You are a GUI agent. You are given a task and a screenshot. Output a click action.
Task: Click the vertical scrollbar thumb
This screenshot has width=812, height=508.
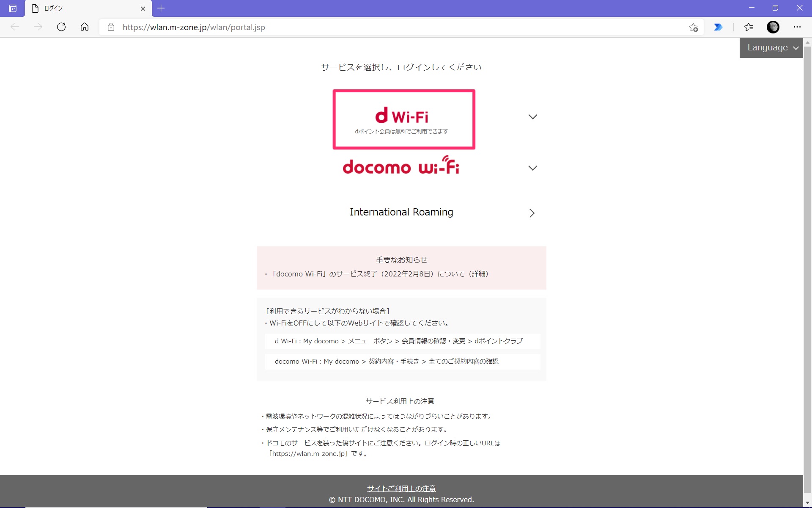(x=807, y=270)
